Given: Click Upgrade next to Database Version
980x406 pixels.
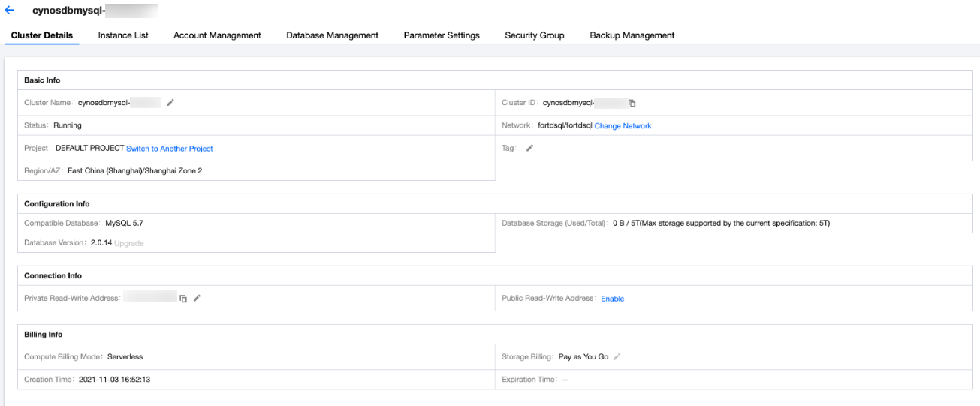Looking at the screenshot, I should [x=128, y=243].
